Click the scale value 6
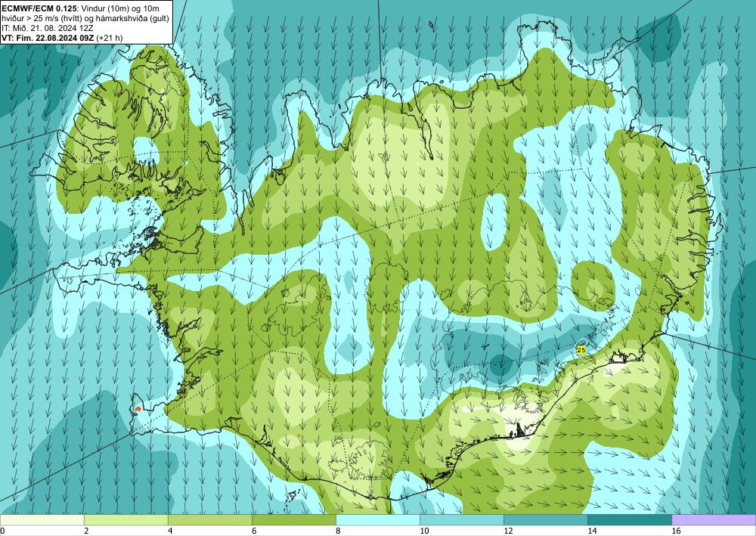 coord(253,531)
